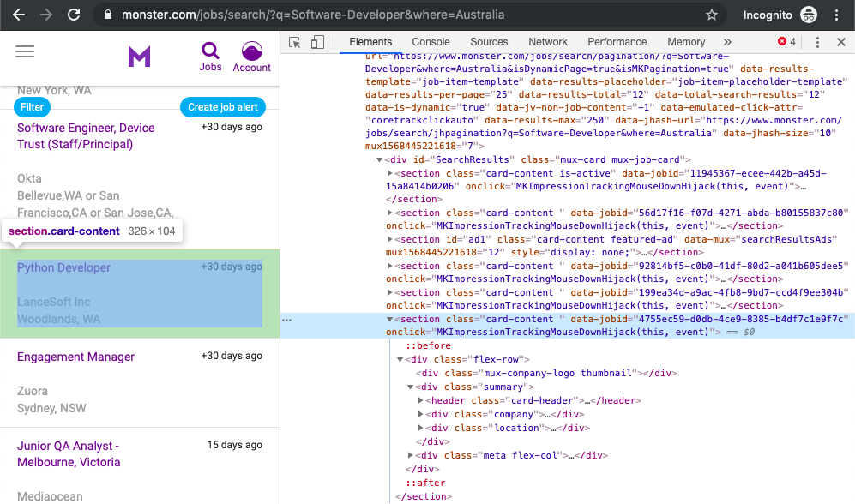Open the Junior QA Analyst job link
This screenshot has width=855, height=504.
click(x=69, y=454)
